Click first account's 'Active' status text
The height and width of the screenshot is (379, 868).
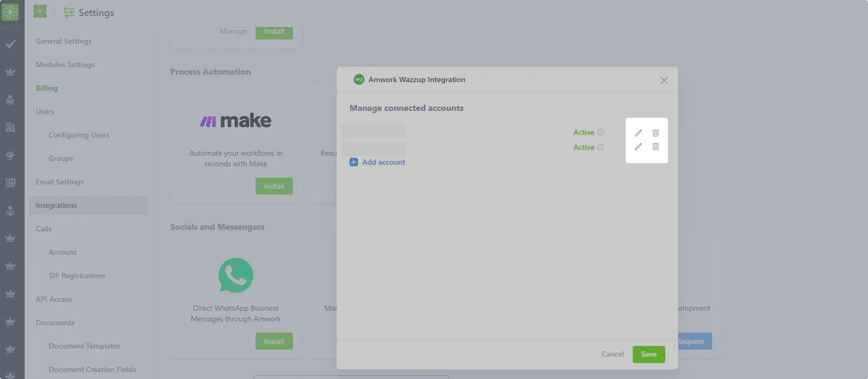(584, 132)
